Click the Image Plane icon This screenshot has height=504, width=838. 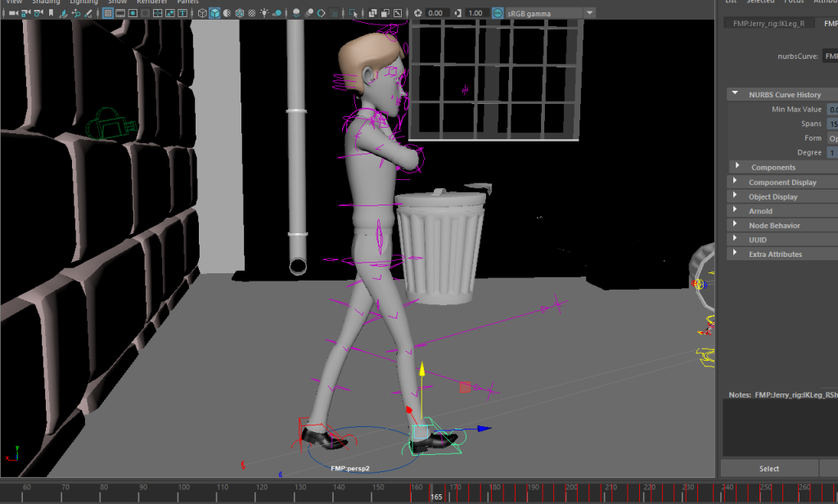[x=63, y=13]
